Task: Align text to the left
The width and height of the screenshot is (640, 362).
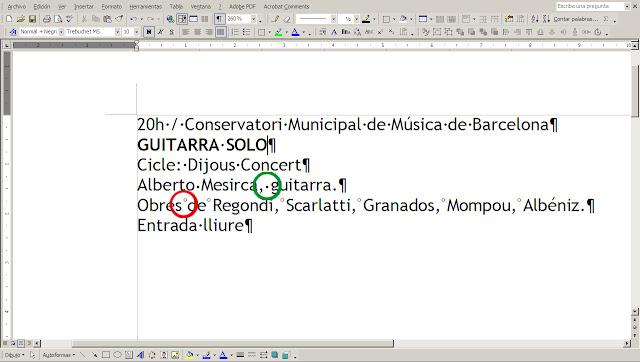Action: (x=186, y=32)
